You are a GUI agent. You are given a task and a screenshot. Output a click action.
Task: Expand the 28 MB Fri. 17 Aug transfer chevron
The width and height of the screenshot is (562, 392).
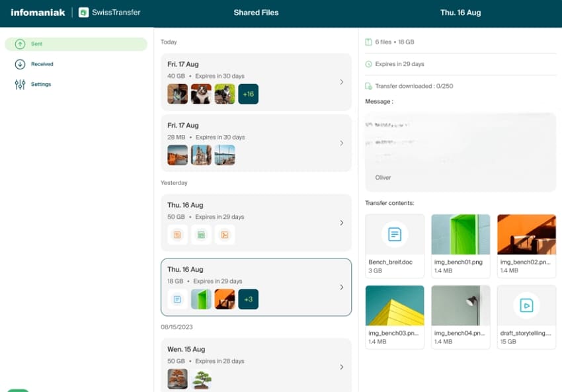click(x=341, y=143)
